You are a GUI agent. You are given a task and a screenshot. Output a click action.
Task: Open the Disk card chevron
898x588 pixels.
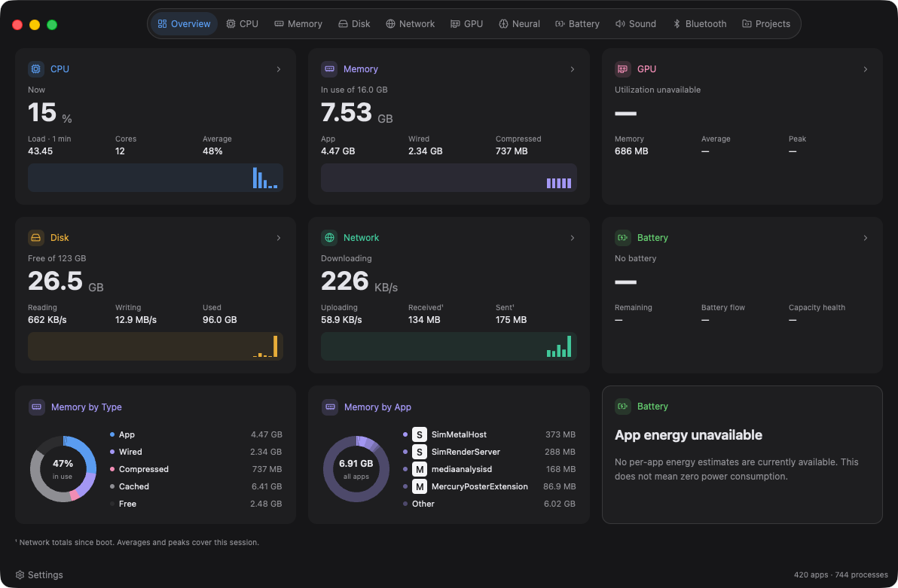279,238
